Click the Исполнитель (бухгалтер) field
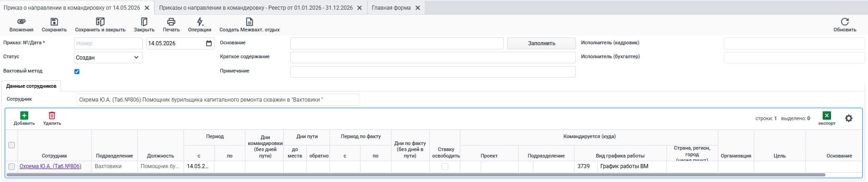 coord(794,57)
